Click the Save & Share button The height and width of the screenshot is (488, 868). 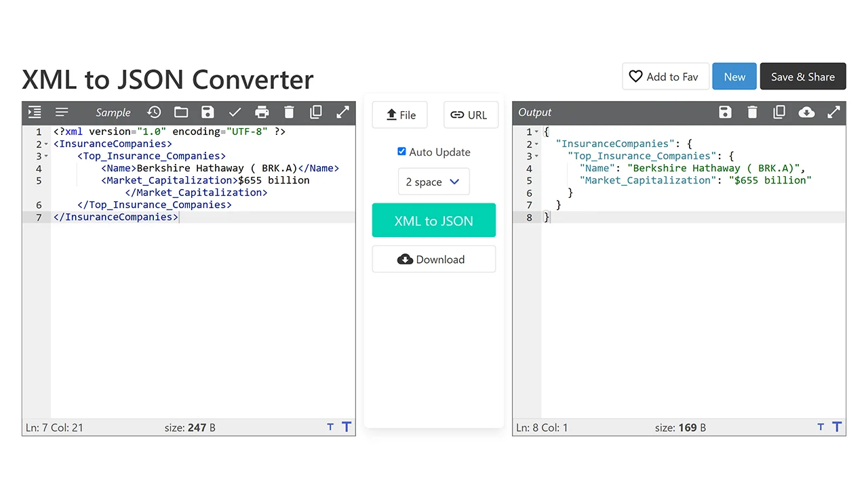[x=802, y=77]
